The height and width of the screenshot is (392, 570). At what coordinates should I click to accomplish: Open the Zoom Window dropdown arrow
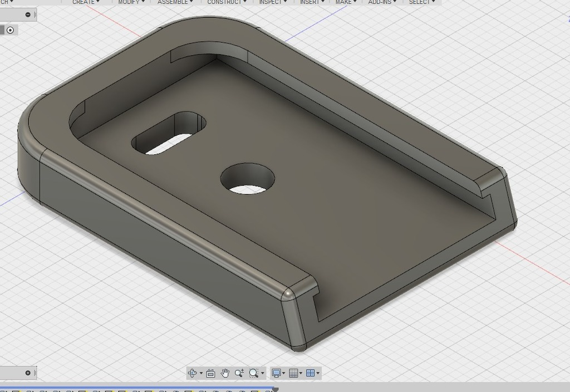[263, 373]
